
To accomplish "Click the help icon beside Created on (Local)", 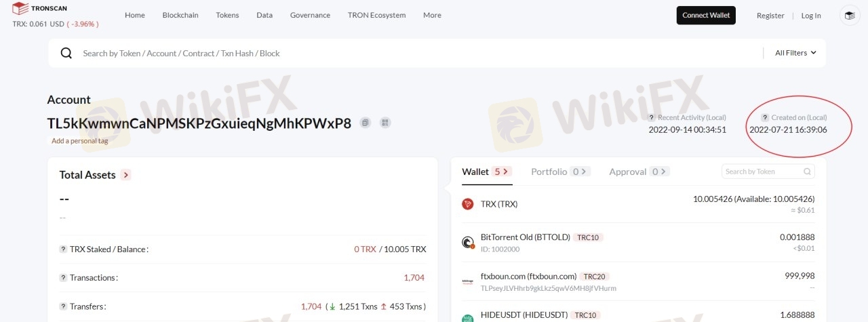I will (x=765, y=118).
